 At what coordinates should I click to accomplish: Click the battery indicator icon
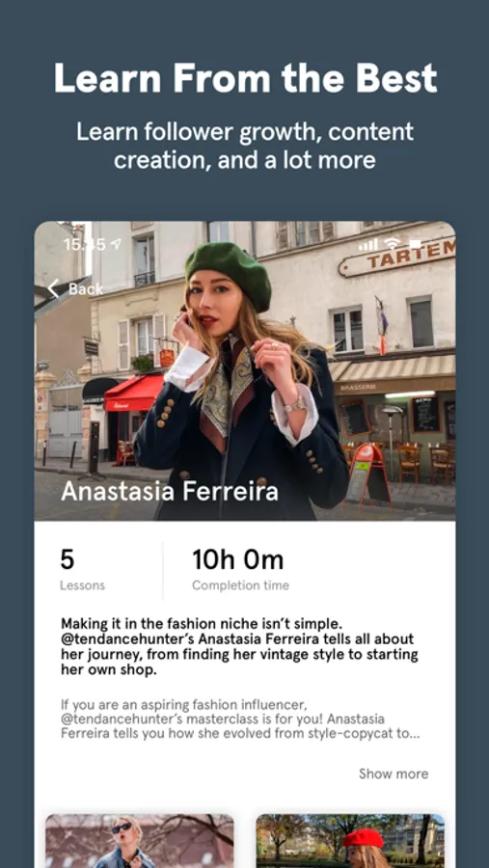pyautogui.click(x=415, y=244)
